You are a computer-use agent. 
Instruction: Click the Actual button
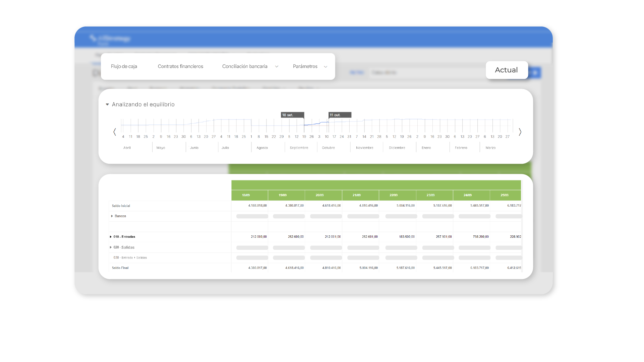(x=506, y=70)
